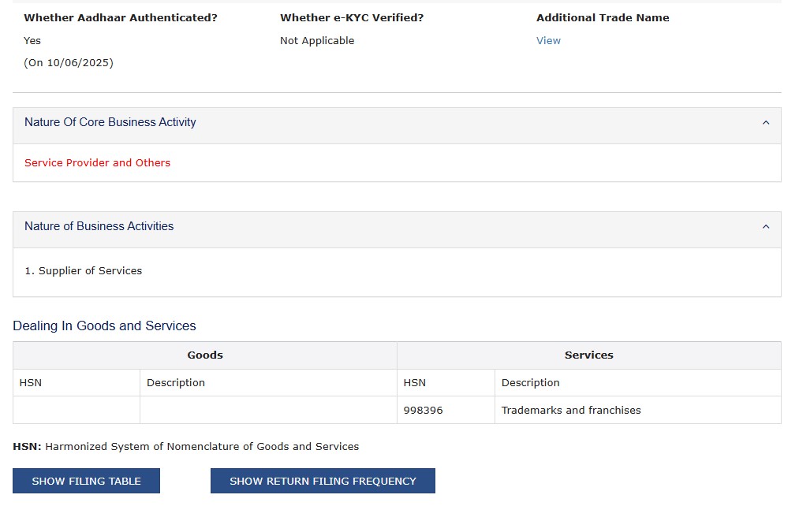Click the Services column header
The width and height of the screenshot is (799, 532).
(x=588, y=355)
